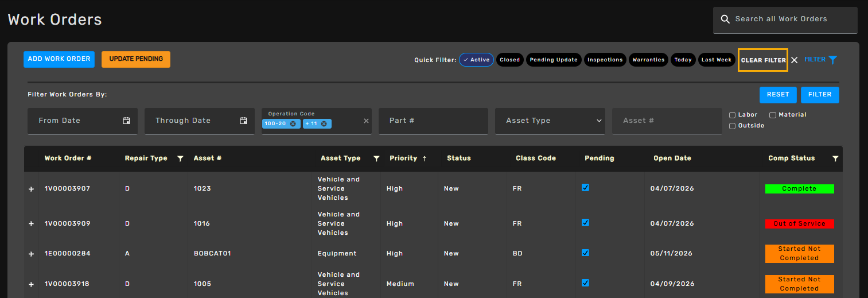Click the Through Date field
This screenshot has width=868, height=298.
[x=200, y=121]
